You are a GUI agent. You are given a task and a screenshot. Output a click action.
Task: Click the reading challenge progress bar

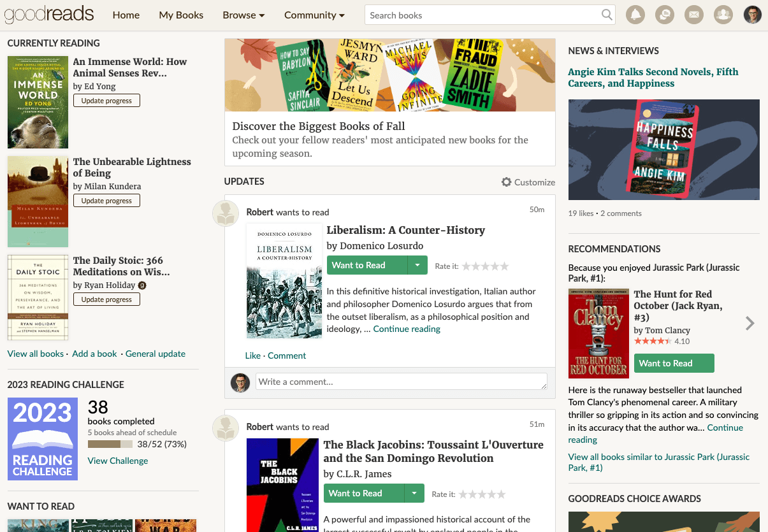[x=110, y=444]
